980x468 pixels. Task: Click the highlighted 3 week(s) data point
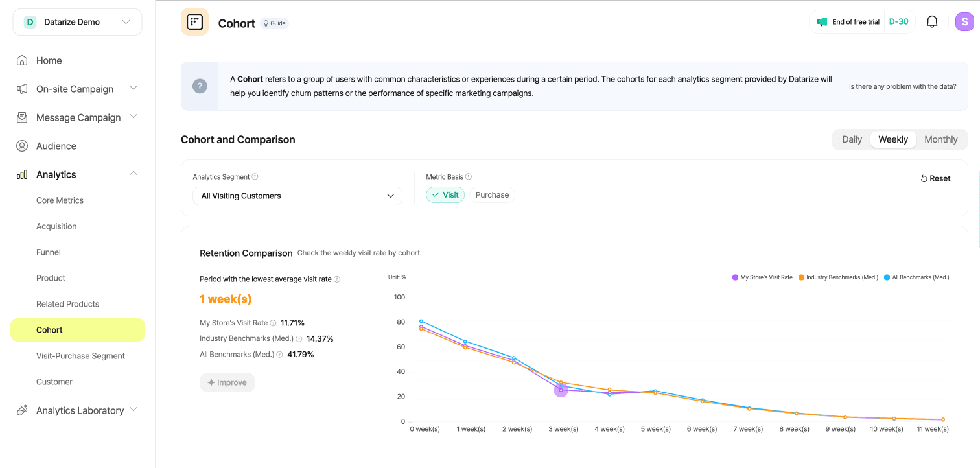pos(561,390)
